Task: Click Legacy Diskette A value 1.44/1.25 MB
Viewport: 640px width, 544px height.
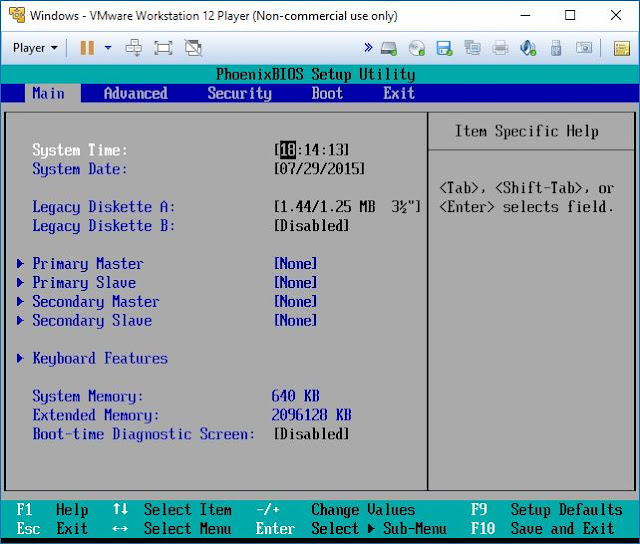Action: 347,206
